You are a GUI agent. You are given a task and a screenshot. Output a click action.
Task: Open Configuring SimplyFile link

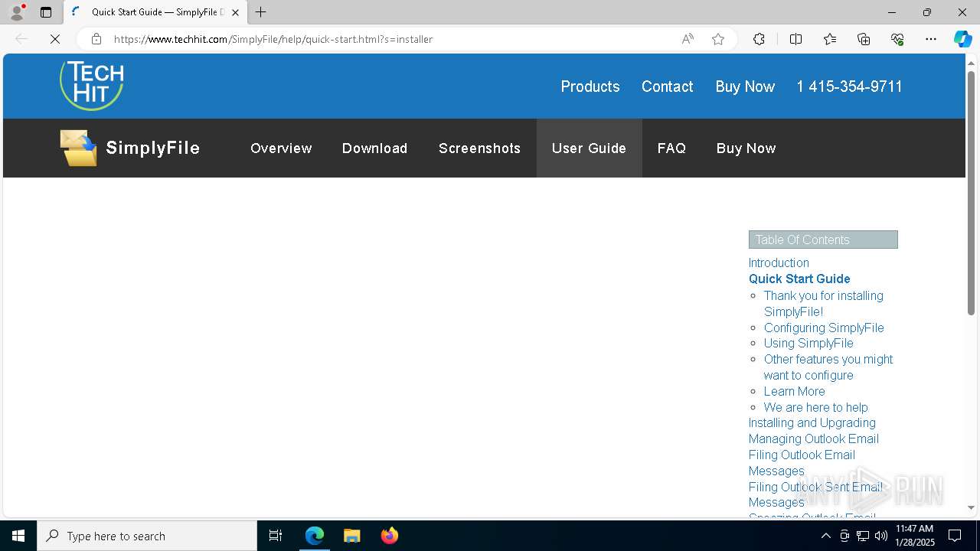(824, 328)
